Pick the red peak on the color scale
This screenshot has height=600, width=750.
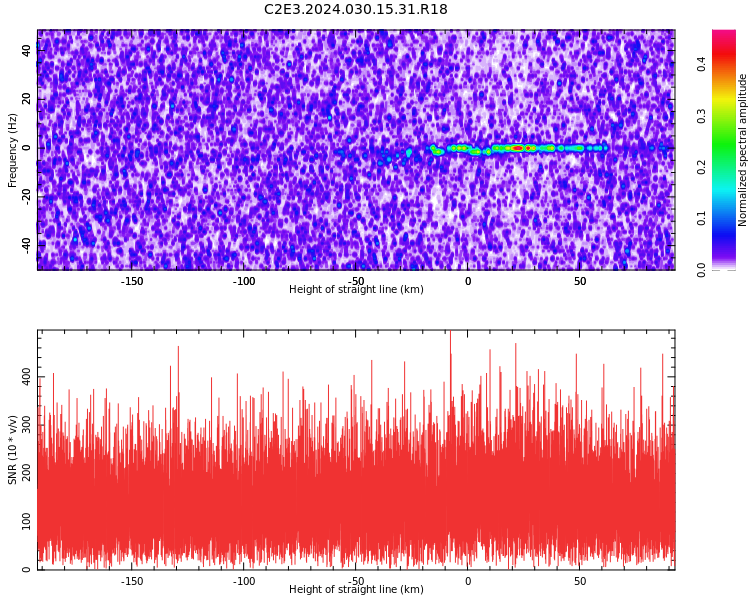(x=724, y=55)
